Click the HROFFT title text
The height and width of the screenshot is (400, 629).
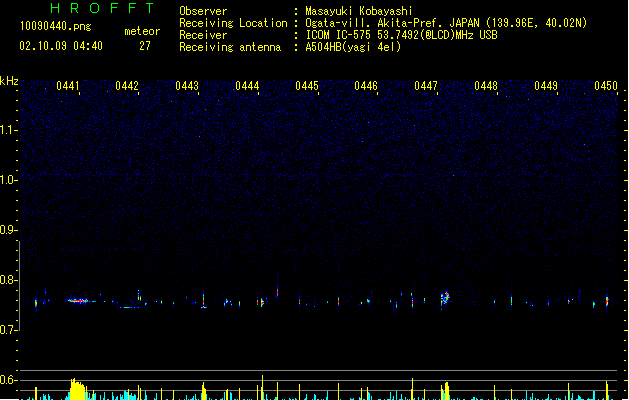tap(103, 8)
